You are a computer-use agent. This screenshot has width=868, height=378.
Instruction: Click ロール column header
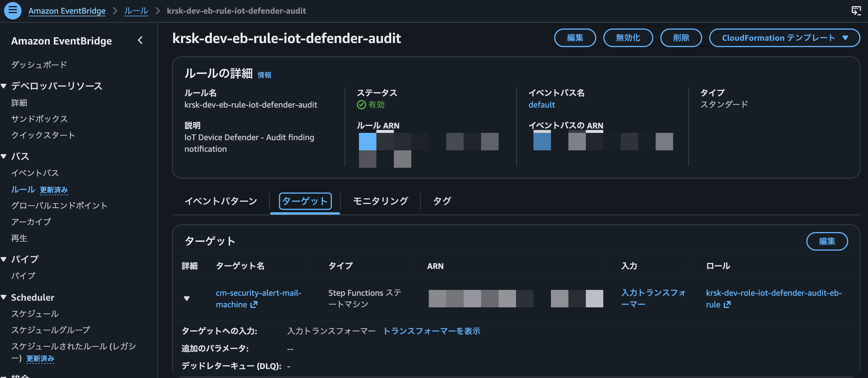[x=718, y=266]
